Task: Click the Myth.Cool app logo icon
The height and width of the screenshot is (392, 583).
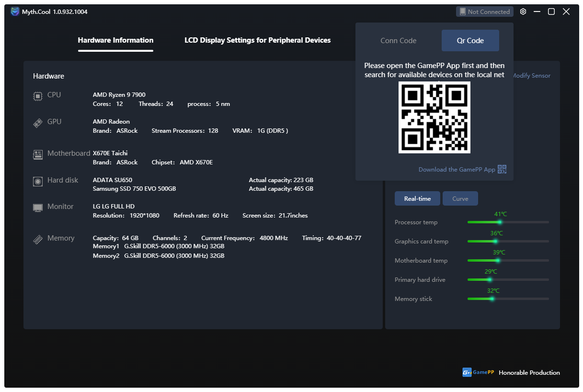Action: click(x=15, y=12)
